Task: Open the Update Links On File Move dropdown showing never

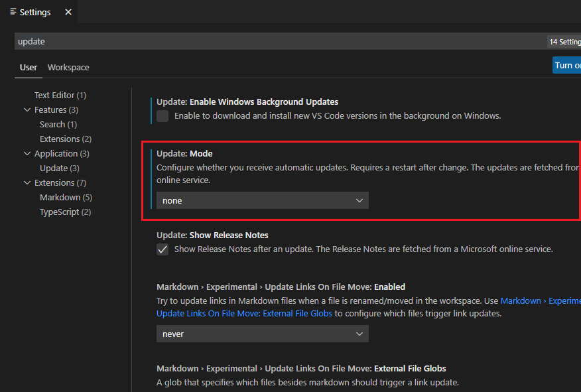Action: point(263,334)
